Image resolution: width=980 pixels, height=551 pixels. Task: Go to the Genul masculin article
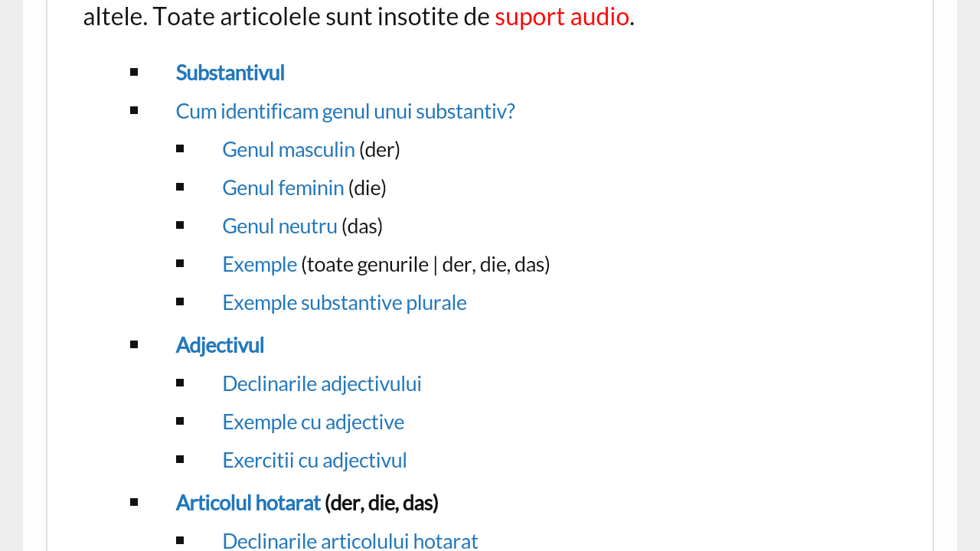(x=289, y=149)
